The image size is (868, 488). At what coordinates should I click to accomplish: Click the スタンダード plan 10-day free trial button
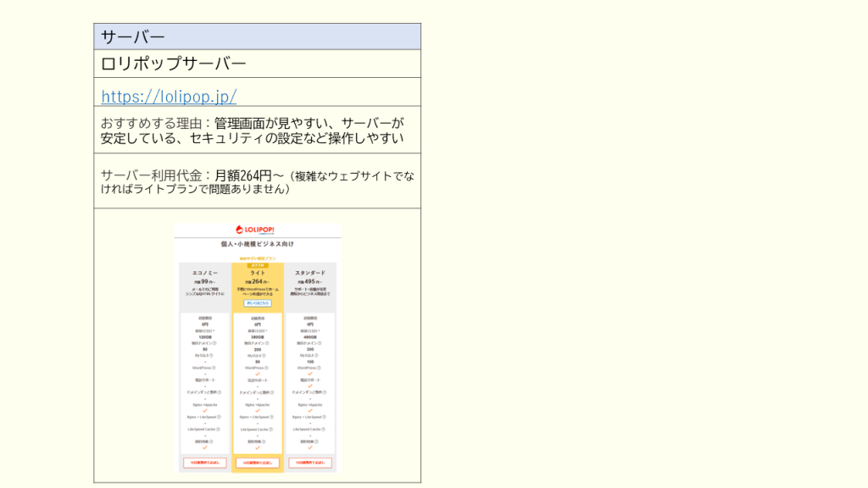(x=310, y=463)
